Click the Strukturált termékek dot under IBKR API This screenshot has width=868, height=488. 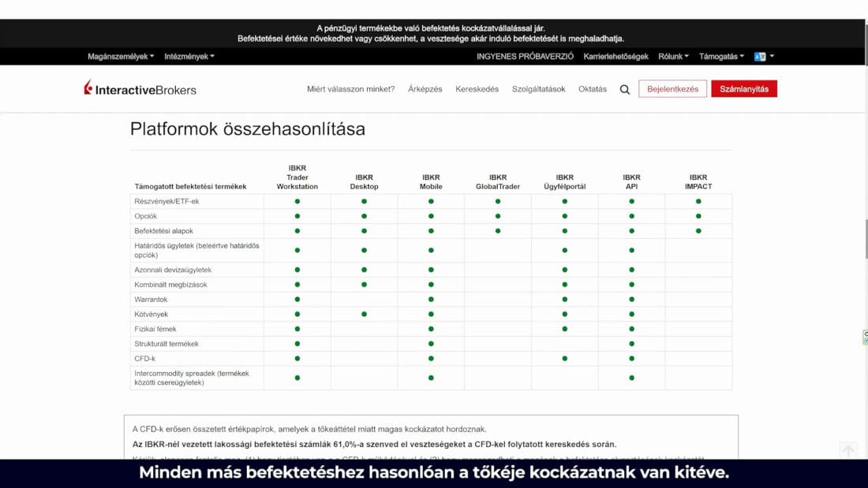[631, 344]
